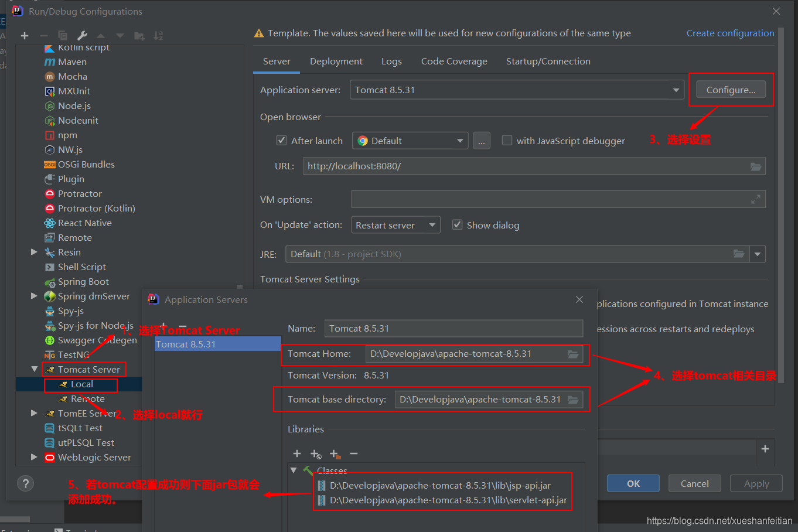Viewport: 798px width, 532px height.
Task: Expand the Spring dmServer node
Action: pyautogui.click(x=34, y=296)
